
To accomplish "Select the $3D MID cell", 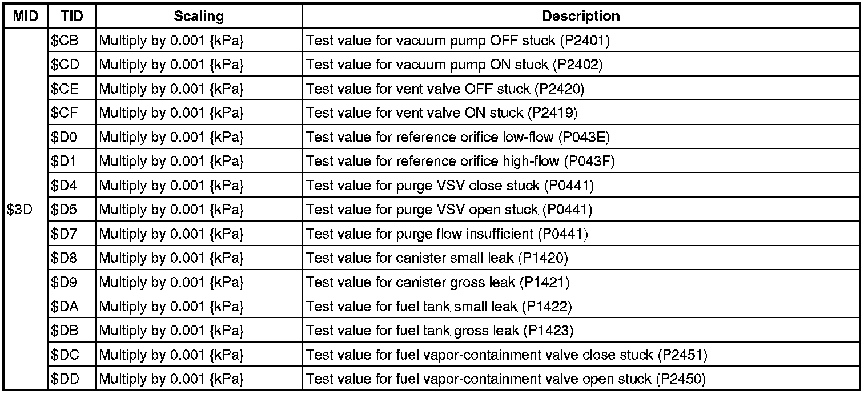I will 19,210.
